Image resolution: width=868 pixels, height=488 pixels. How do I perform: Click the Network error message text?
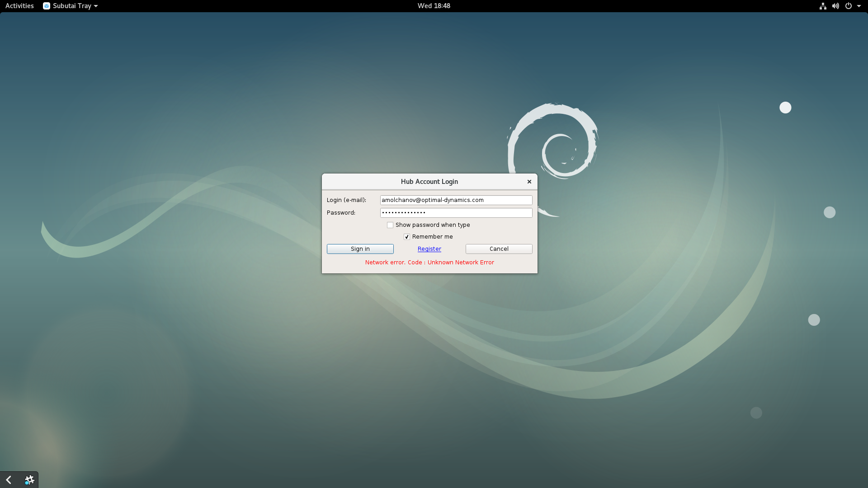(429, 262)
